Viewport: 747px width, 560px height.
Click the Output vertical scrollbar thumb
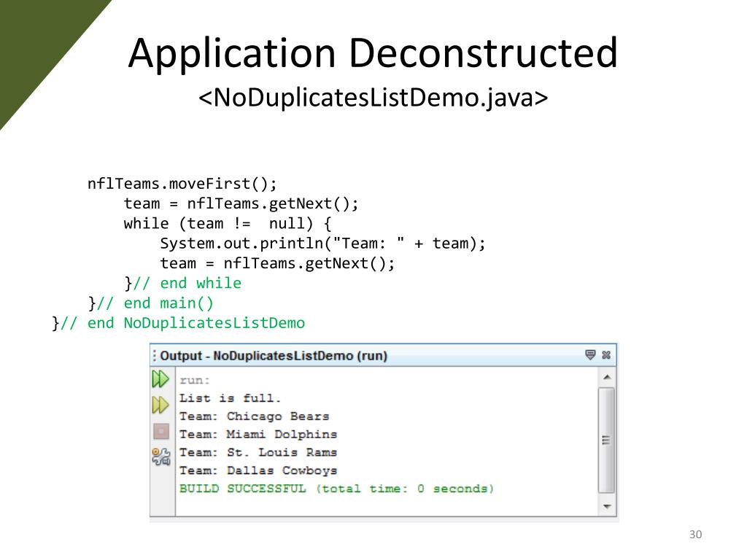click(x=606, y=440)
